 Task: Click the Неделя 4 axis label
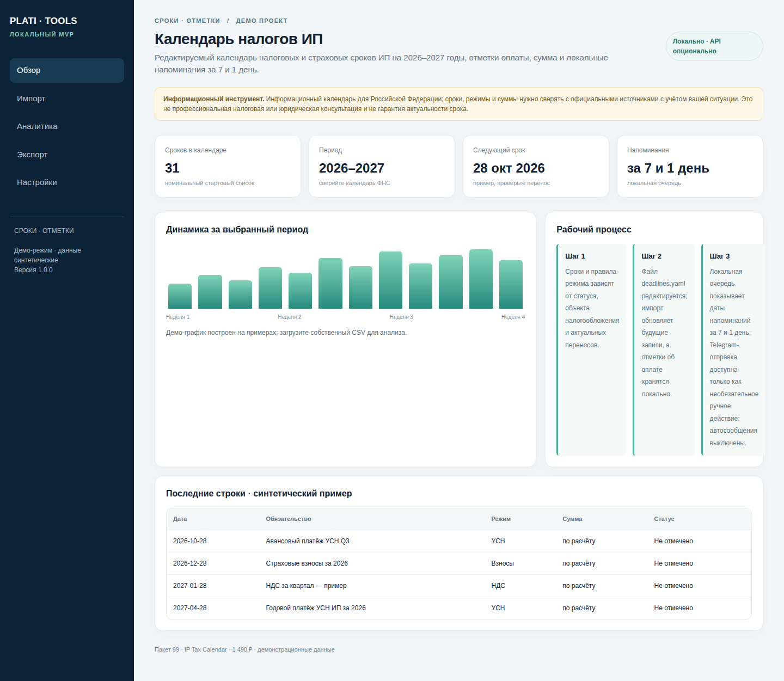(513, 317)
